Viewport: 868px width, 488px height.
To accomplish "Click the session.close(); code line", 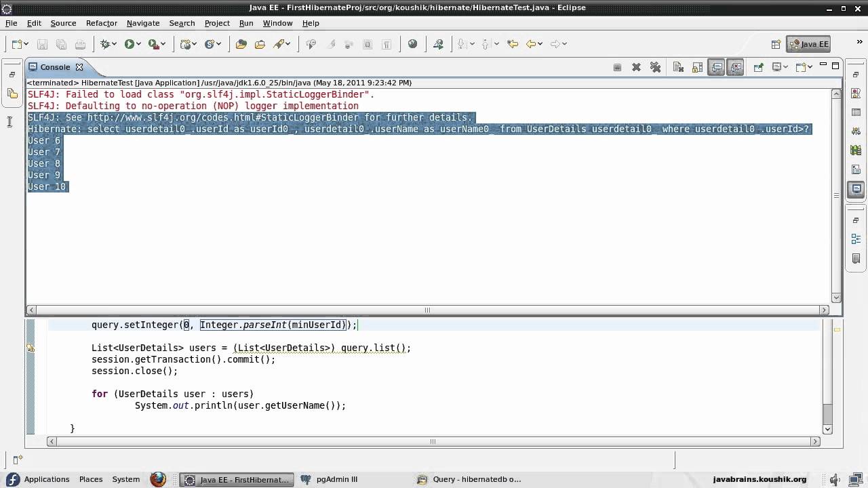I will tap(134, 371).
